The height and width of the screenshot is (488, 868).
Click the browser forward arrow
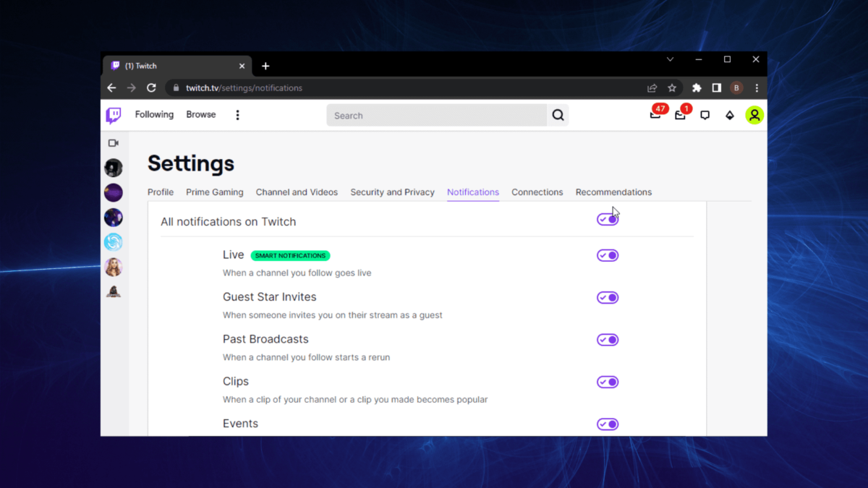click(x=131, y=87)
